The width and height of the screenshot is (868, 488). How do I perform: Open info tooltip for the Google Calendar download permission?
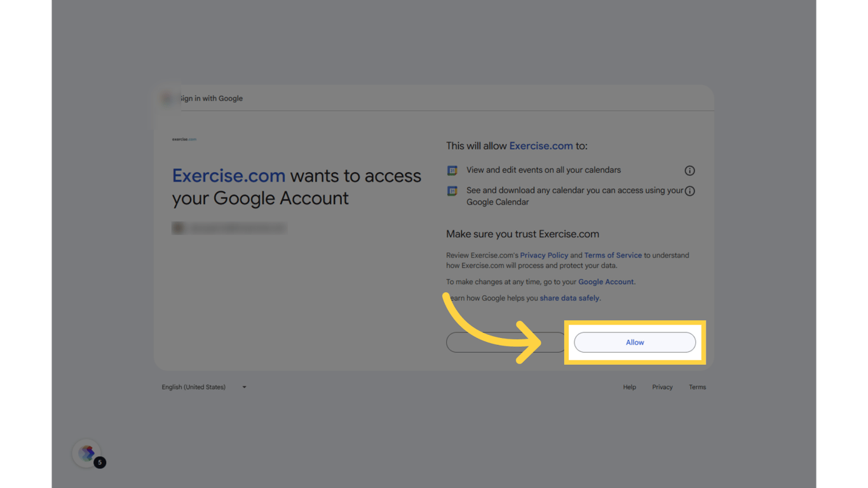coord(689,191)
